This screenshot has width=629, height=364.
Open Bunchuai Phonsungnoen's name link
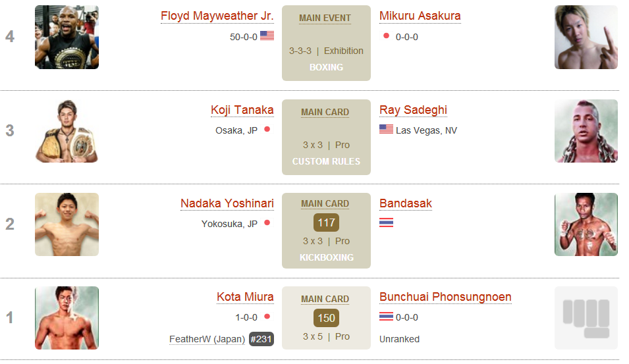[x=445, y=297]
